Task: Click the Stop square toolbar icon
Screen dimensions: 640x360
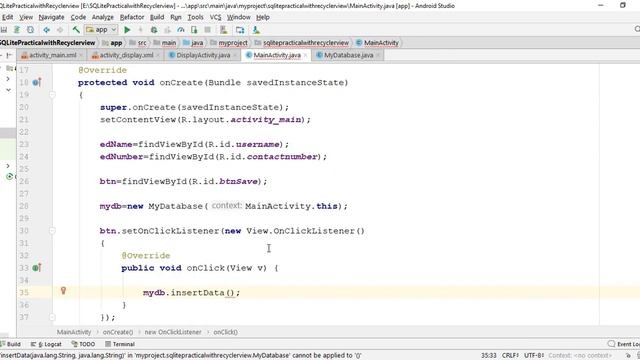Action: [x=207, y=30]
